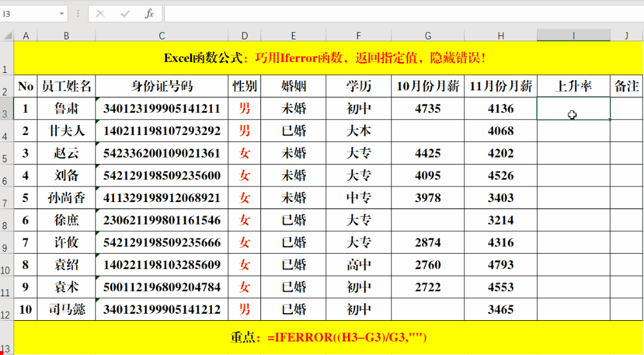Select column C header

[162, 35]
